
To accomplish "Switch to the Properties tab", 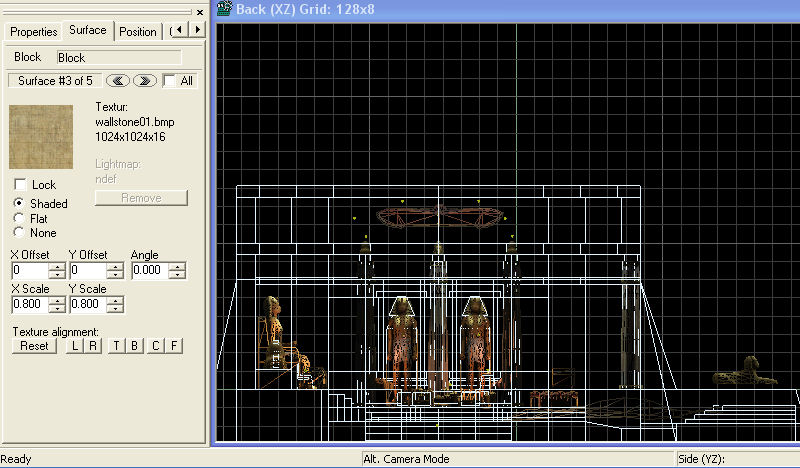I will pyautogui.click(x=34, y=31).
